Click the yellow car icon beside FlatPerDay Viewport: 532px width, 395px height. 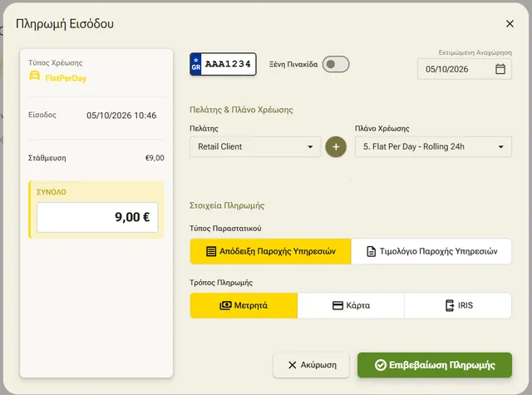(35, 76)
